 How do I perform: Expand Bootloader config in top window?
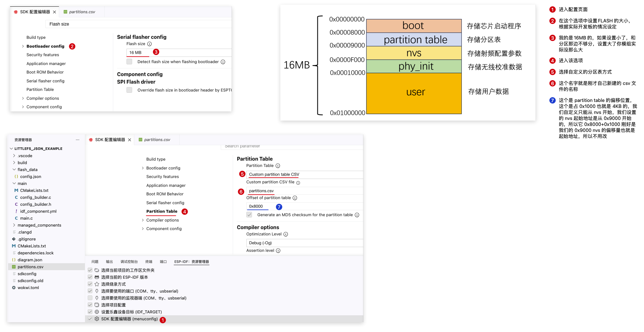pyautogui.click(x=23, y=46)
